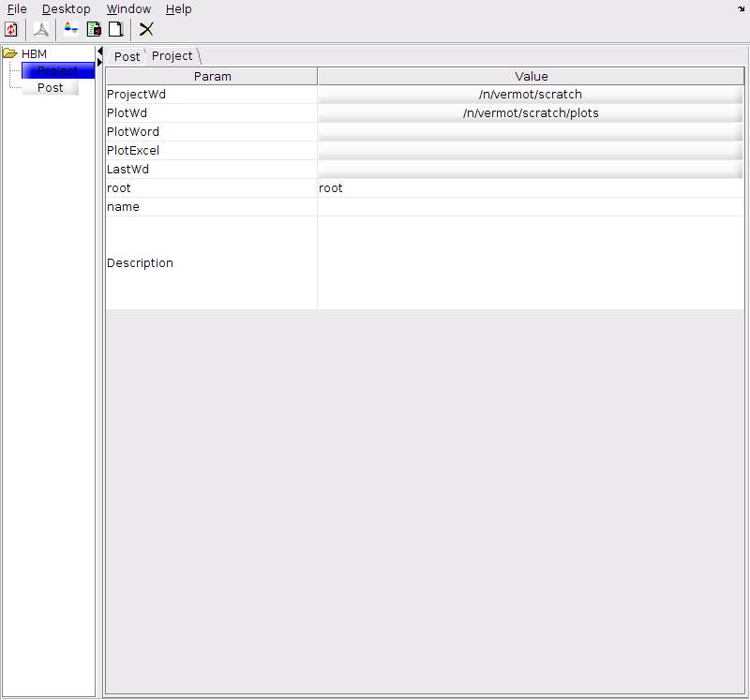Click the red refresh icon in toolbar
Viewport: 750px width, 700px height.
point(11,29)
